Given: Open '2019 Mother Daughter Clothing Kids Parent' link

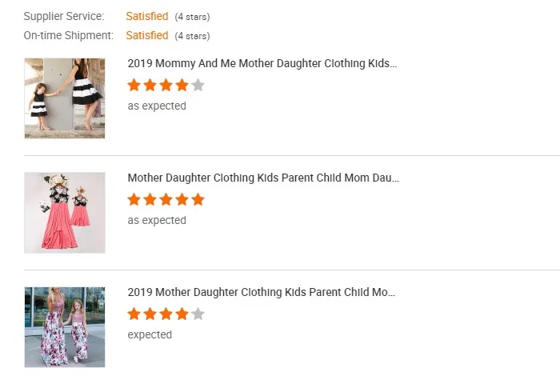Looking at the screenshot, I should tap(261, 292).
